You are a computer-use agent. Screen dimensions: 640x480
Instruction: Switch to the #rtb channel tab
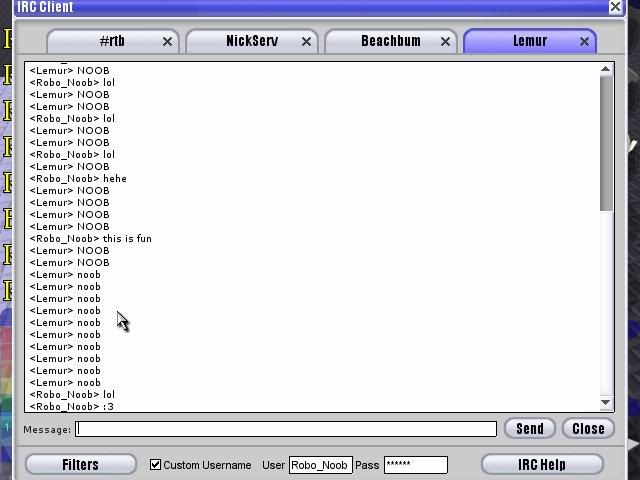point(112,41)
